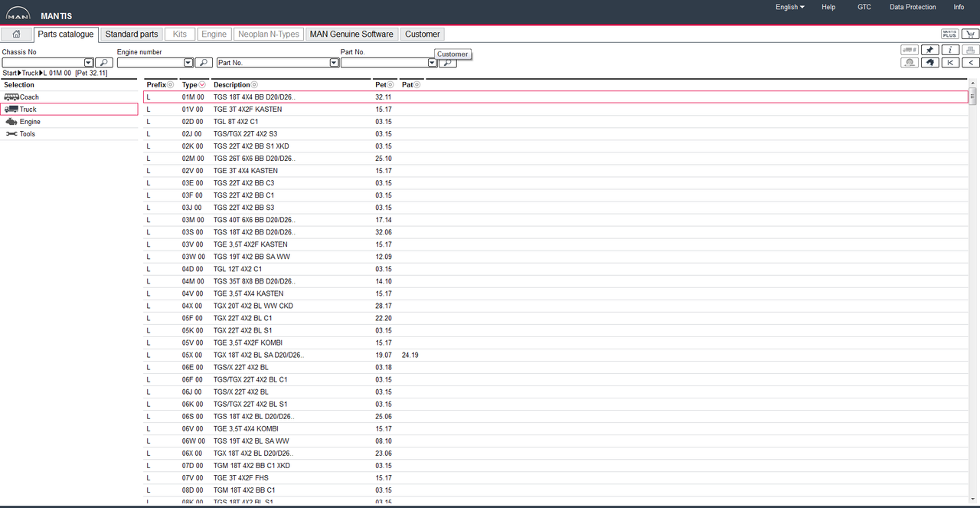The height and width of the screenshot is (508, 980).
Task: Sort by the Pet column arrow
Action: (x=390, y=85)
